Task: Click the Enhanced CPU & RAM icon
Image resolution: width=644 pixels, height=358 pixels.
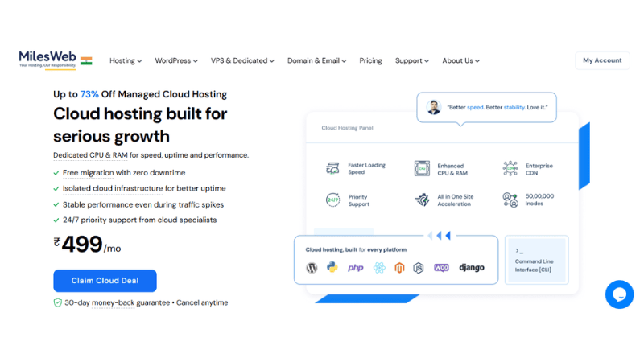Action: (422, 168)
